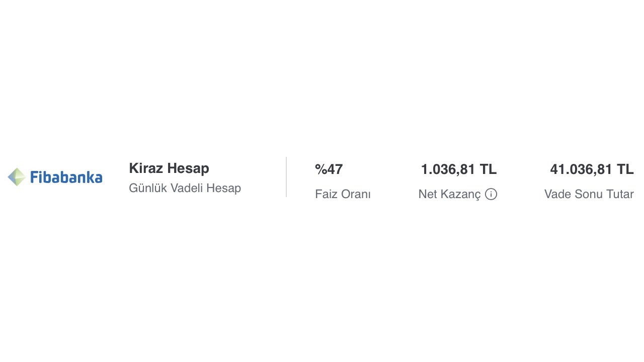This screenshot has width=644, height=362.
Task: Select the Net Kazanç label text
Action: (x=449, y=194)
